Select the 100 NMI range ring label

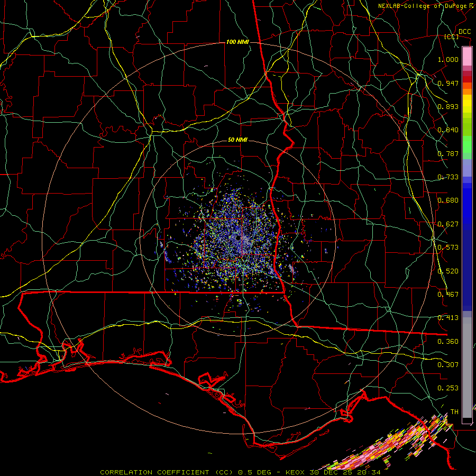click(x=237, y=42)
